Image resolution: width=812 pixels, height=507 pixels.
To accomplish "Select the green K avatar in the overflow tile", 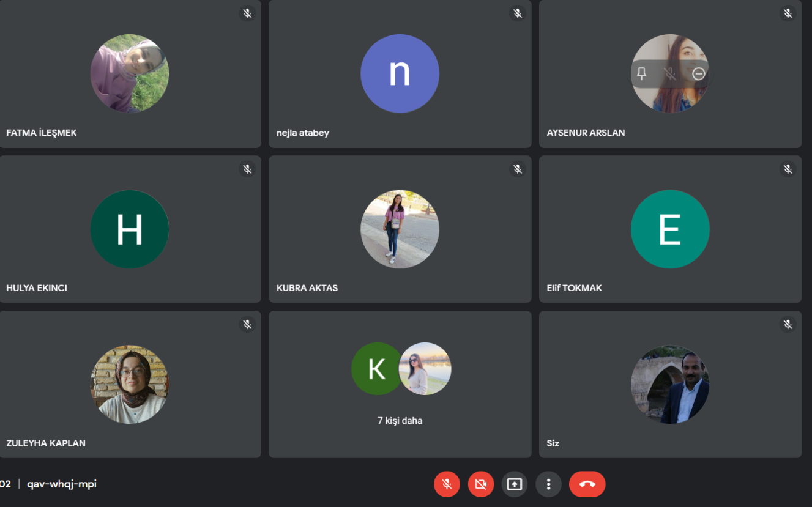I will pyautogui.click(x=376, y=369).
